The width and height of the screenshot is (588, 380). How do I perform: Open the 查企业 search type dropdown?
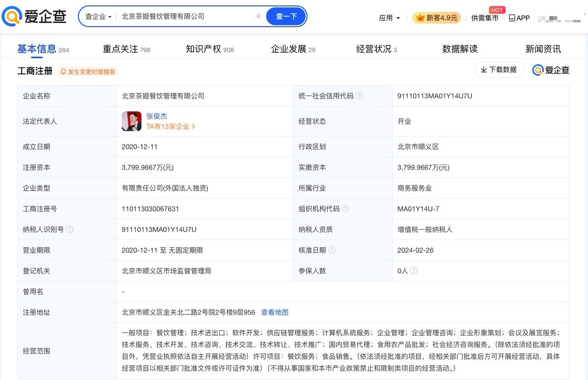coord(98,16)
